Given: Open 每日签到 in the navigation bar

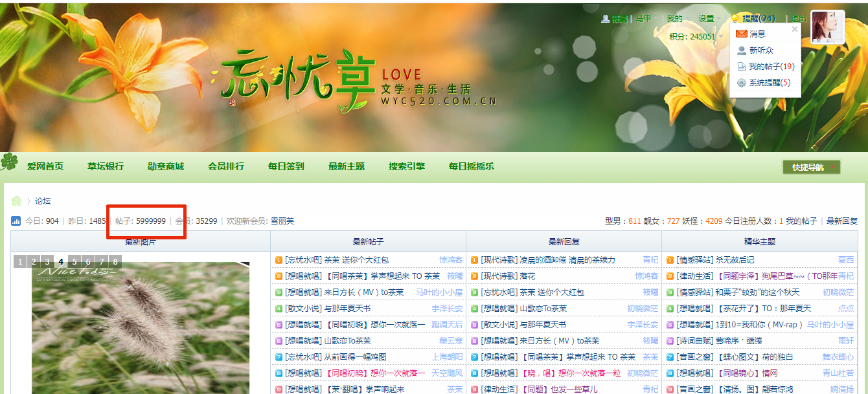Looking at the screenshot, I should [x=286, y=166].
